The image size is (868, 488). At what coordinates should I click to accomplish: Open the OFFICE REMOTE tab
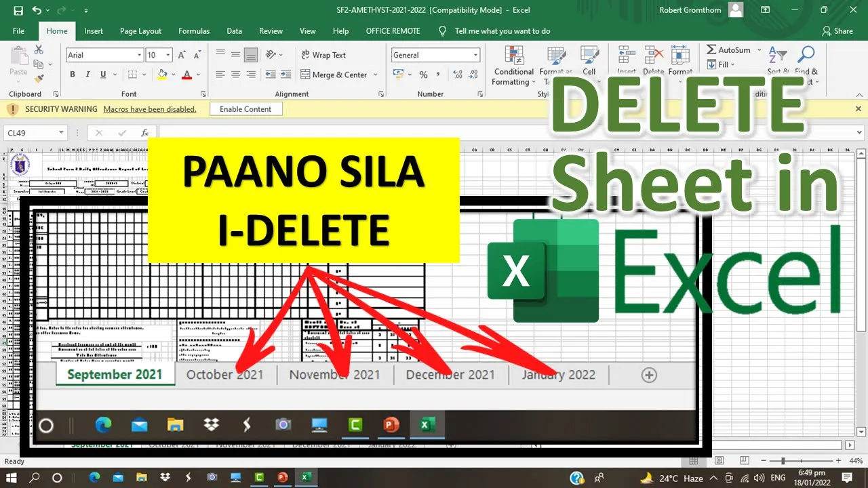(393, 31)
